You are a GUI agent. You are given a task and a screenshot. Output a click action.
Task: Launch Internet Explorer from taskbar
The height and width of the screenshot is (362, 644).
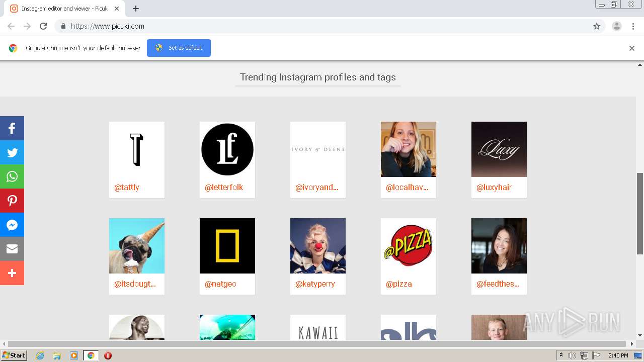40,355
